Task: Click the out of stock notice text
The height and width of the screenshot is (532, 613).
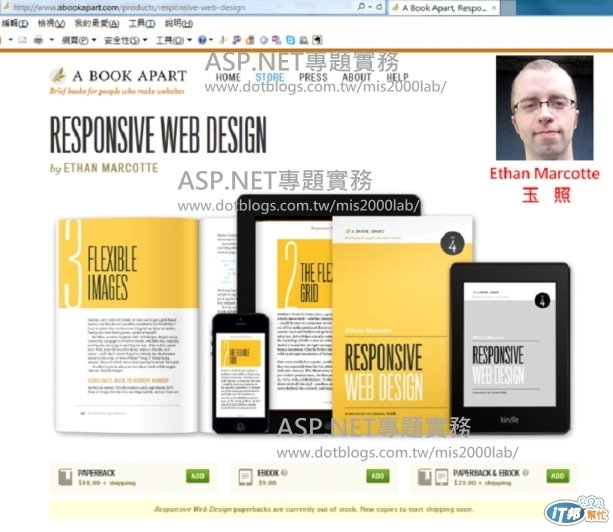Action: tap(314, 509)
